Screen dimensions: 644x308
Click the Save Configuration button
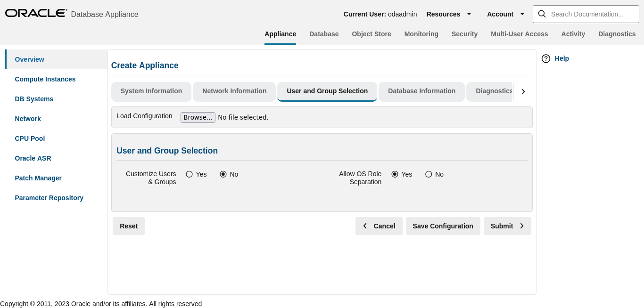tap(443, 226)
